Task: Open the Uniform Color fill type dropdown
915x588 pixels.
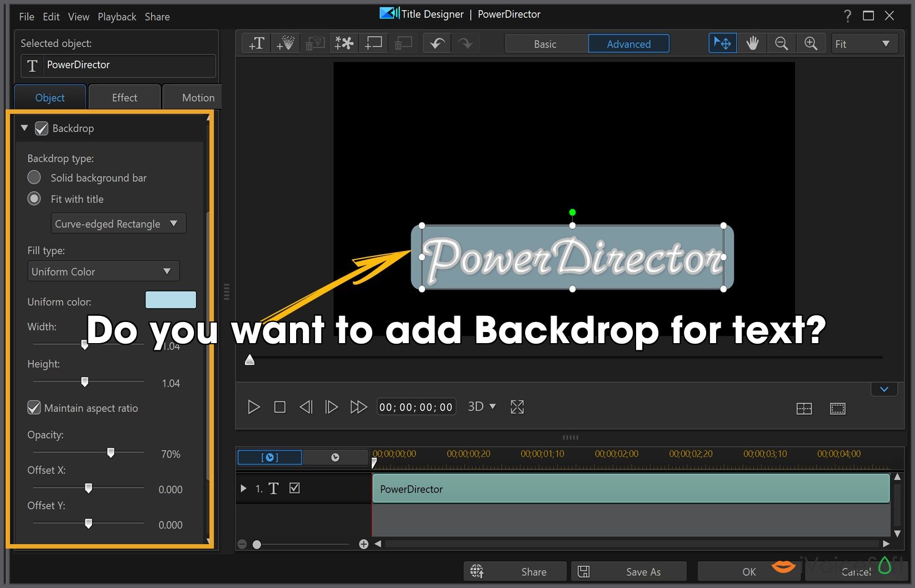Action: coord(103,272)
